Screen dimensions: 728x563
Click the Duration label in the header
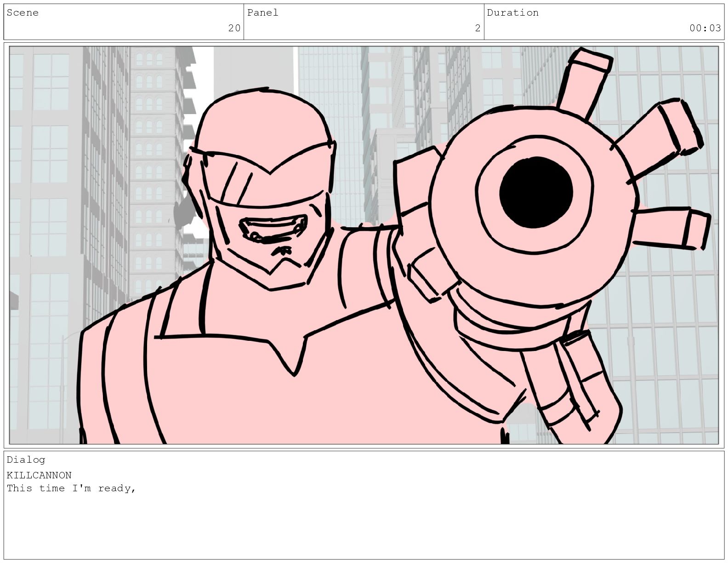coord(512,13)
